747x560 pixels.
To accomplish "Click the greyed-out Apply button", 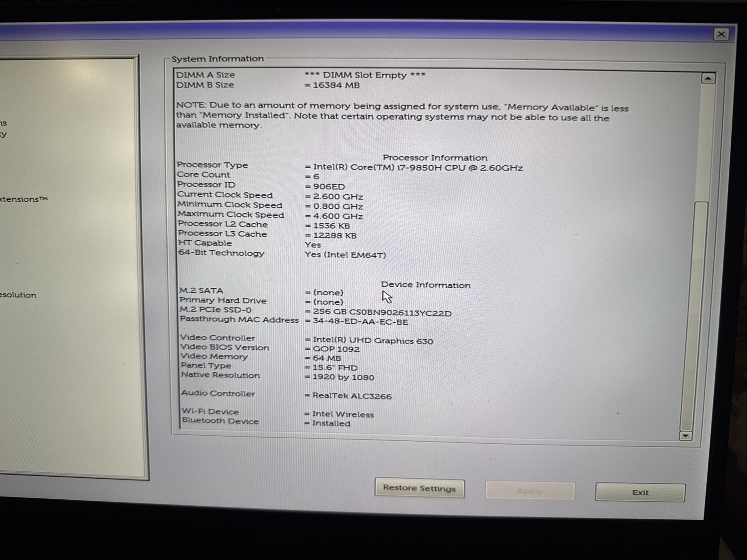I will [x=529, y=491].
